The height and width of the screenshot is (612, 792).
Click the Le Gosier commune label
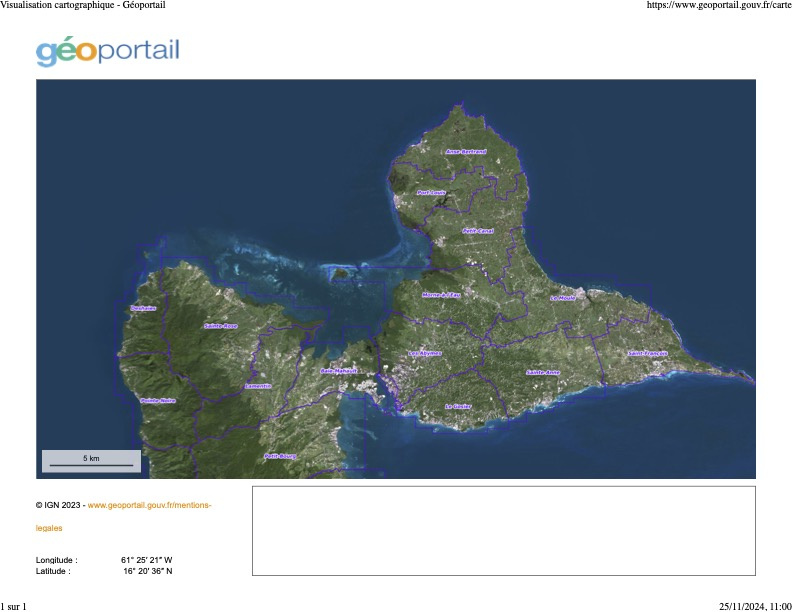pyautogui.click(x=458, y=406)
